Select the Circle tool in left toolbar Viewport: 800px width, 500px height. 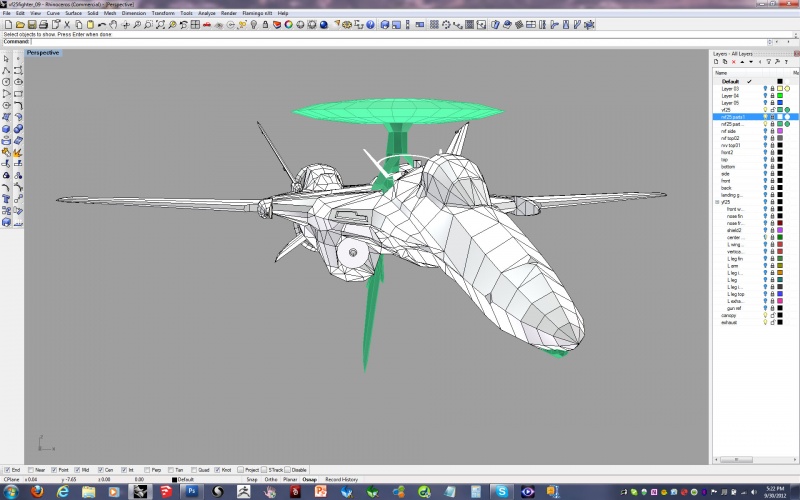pyautogui.click(x=6, y=82)
